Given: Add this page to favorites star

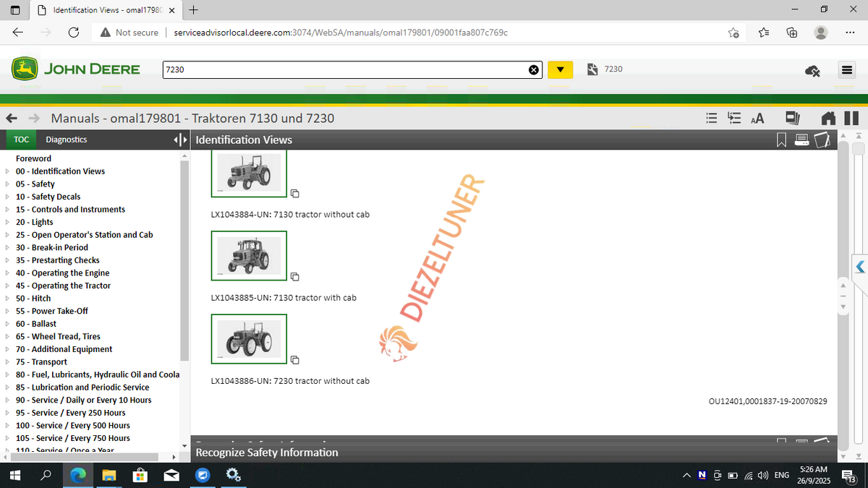Looking at the screenshot, I should [733, 33].
